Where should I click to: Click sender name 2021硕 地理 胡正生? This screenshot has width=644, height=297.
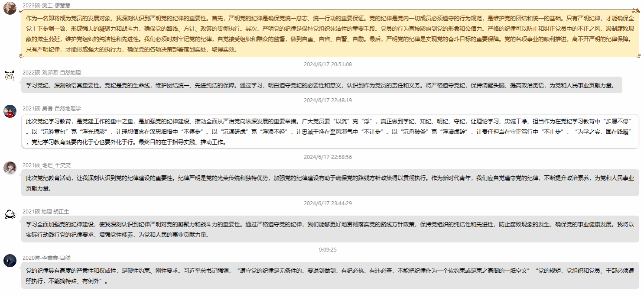(46, 211)
